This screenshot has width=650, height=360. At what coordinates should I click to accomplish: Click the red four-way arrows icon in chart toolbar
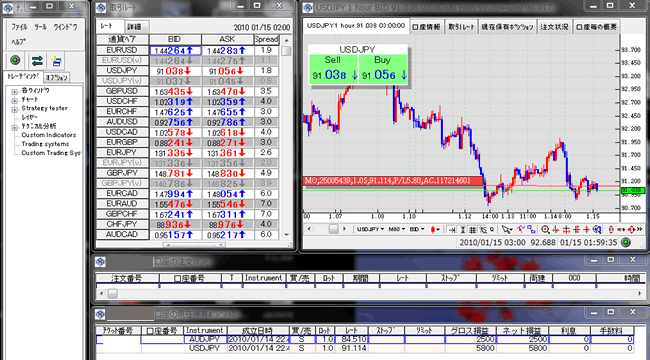[x=631, y=229]
